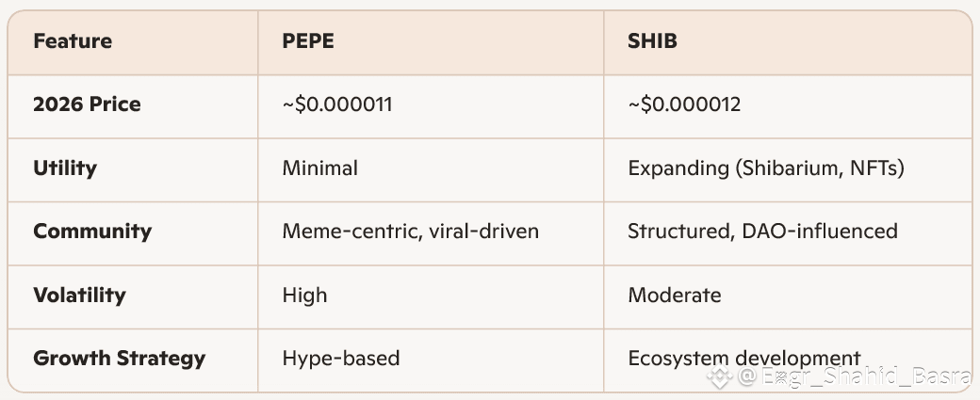Select the High volatility cell
This screenshot has width=980, height=400.
[x=305, y=296]
